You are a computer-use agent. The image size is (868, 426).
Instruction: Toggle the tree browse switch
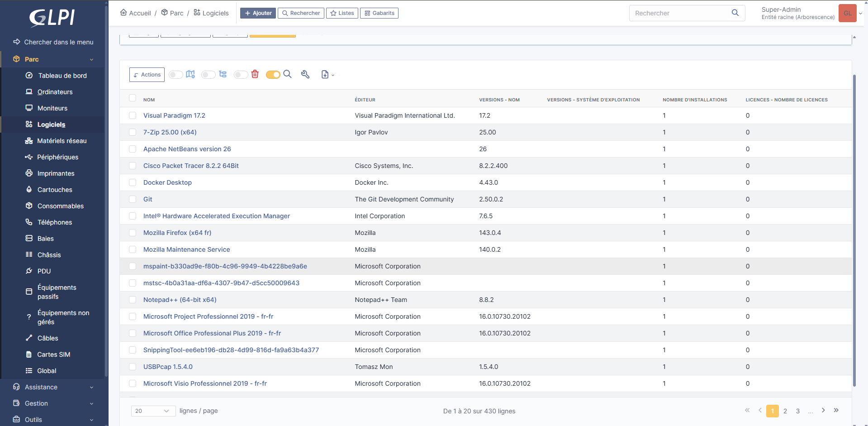tap(209, 75)
